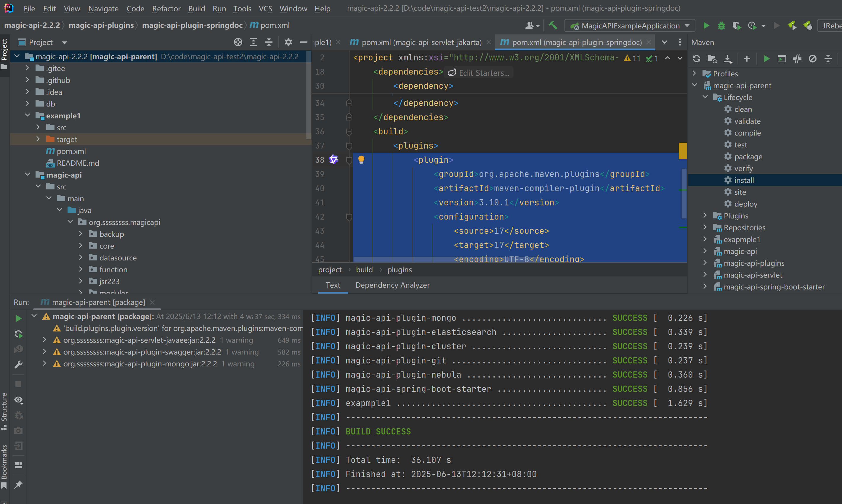Click the intention lightbulb icon
The width and height of the screenshot is (842, 504).
point(361,159)
